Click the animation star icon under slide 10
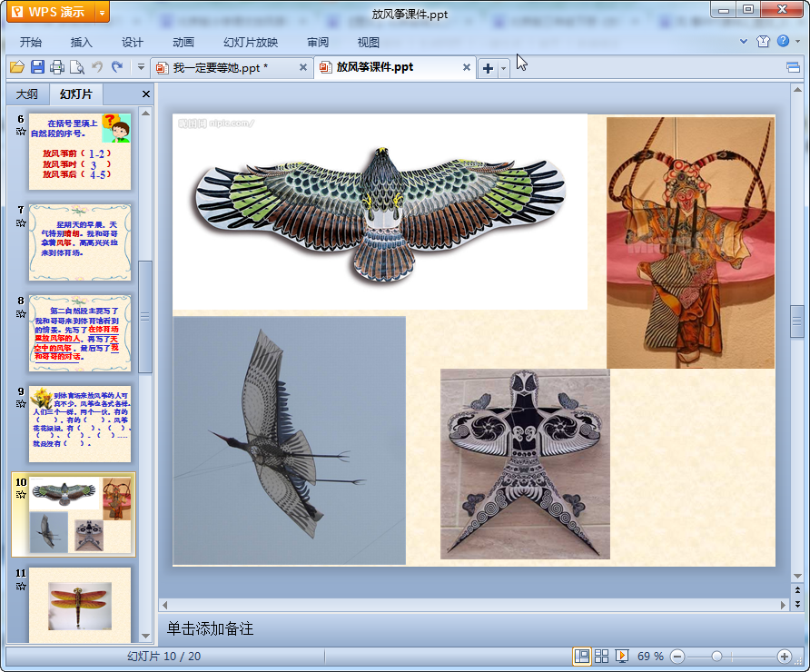 point(21,495)
